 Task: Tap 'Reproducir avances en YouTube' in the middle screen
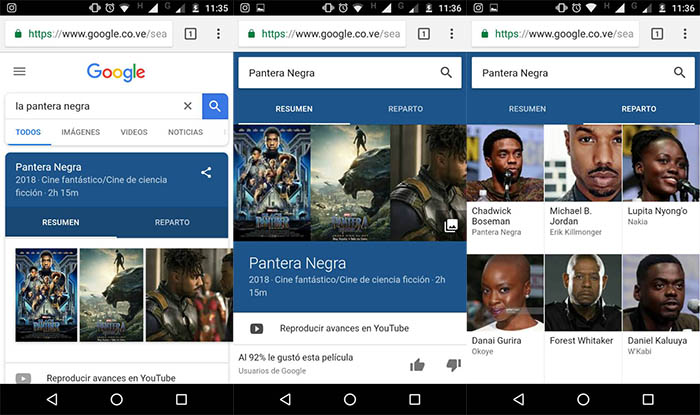coord(344,328)
